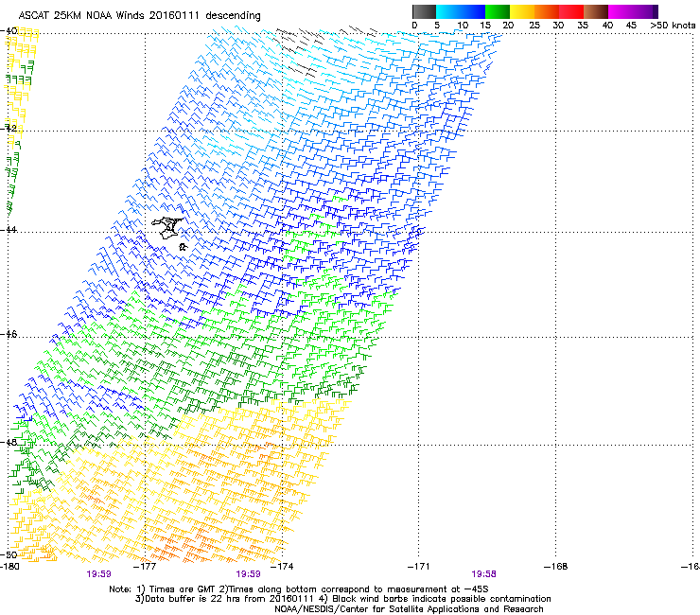Click the -171 longitude axis label
The width and height of the screenshot is (700, 615).
tap(419, 567)
